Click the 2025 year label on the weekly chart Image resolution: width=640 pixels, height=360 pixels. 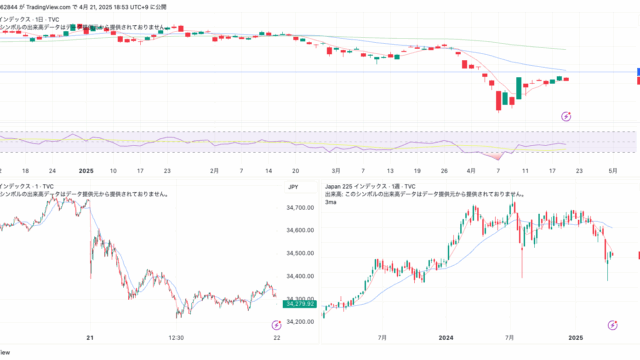tap(576, 338)
